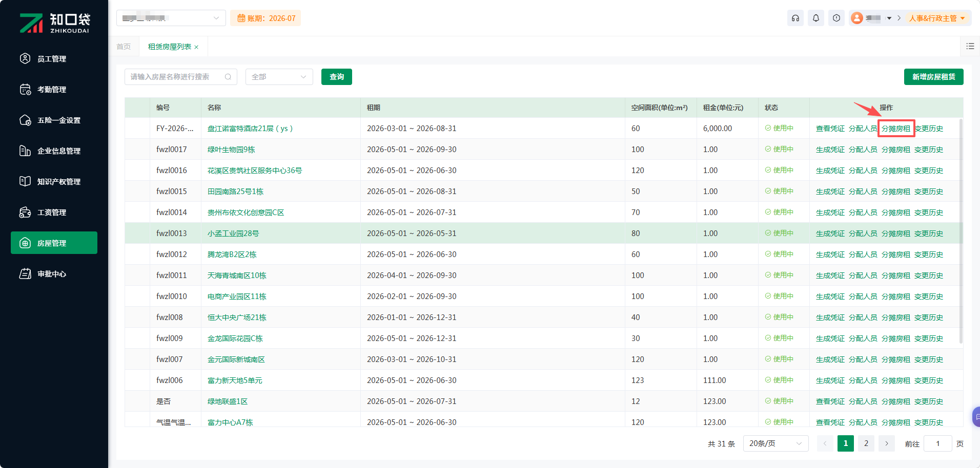Click the 查询 button
The width and height of the screenshot is (980, 468).
pos(337,77)
